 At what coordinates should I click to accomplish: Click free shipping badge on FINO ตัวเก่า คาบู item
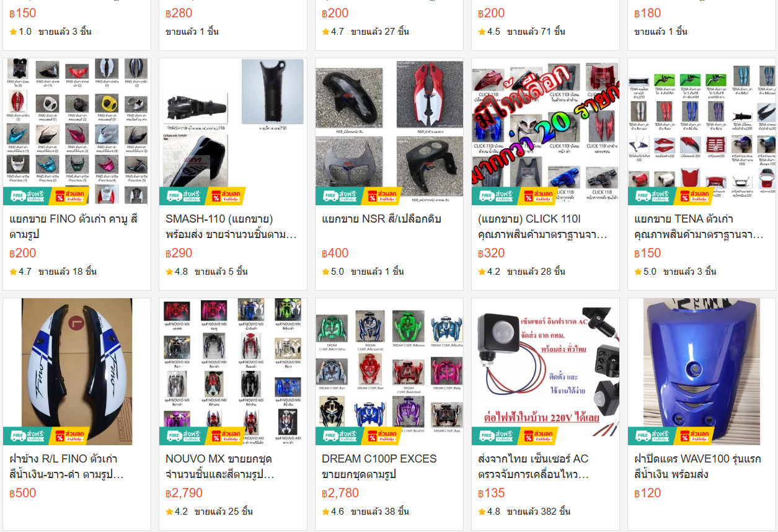[25, 195]
